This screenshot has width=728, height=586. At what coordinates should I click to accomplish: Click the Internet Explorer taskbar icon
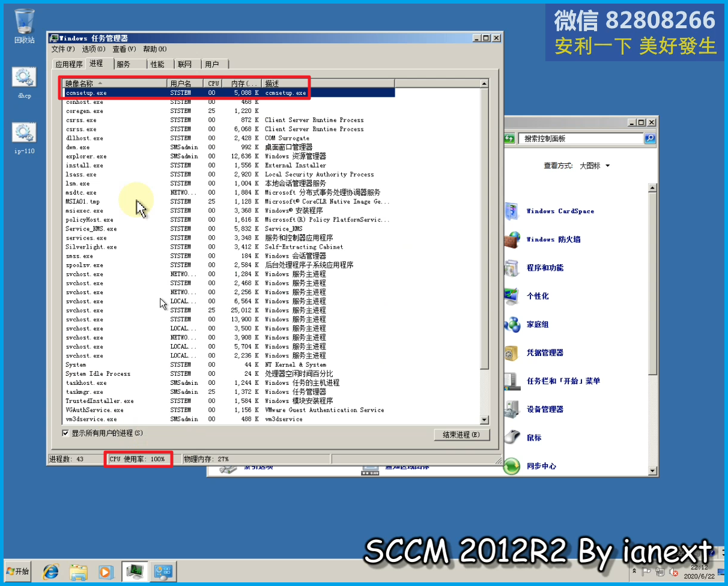pyautogui.click(x=52, y=571)
